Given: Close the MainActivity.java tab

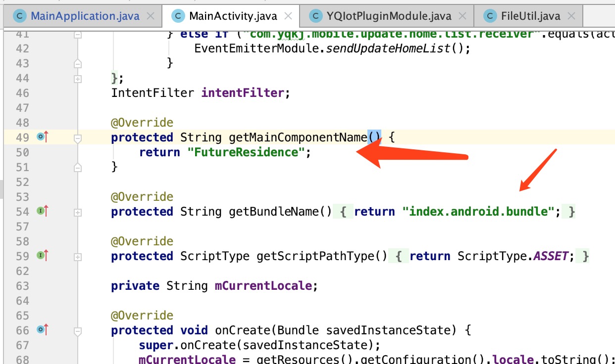Looking at the screenshot, I should pyautogui.click(x=288, y=16).
